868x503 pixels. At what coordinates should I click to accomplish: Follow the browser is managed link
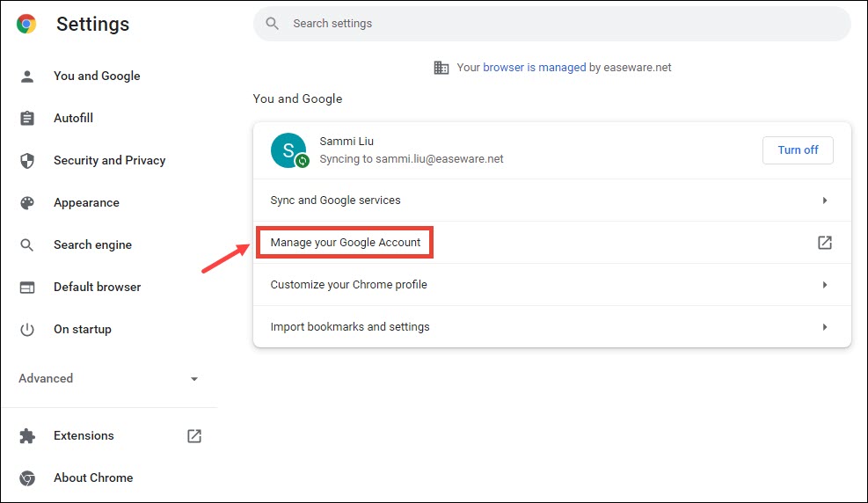pyautogui.click(x=534, y=68)
